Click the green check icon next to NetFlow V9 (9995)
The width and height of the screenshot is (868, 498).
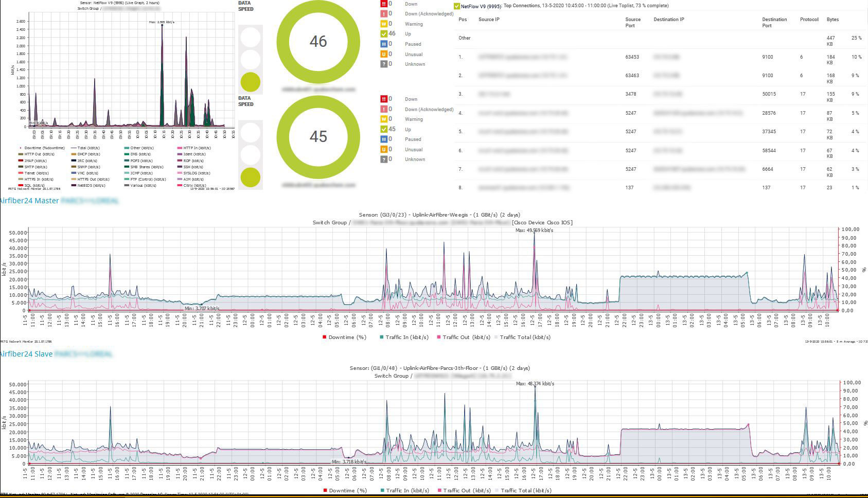pyautogui.click(x=457, y=6)
